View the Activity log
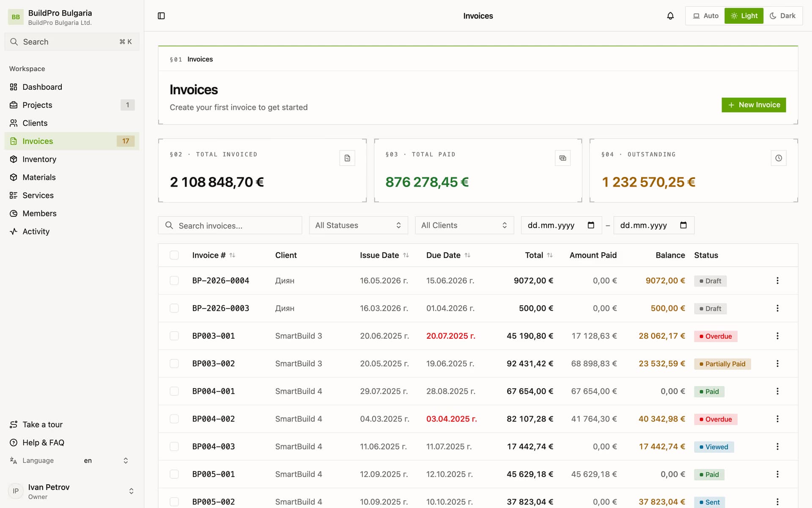 (x=72, y=232)
